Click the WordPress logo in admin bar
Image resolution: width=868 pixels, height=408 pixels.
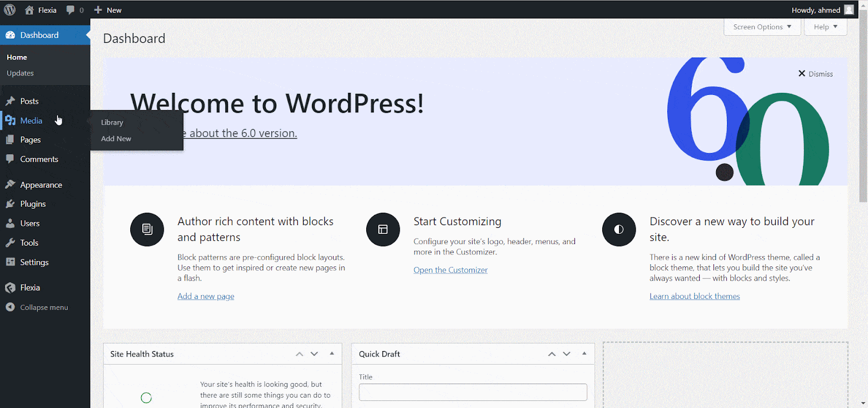point(10,10)
